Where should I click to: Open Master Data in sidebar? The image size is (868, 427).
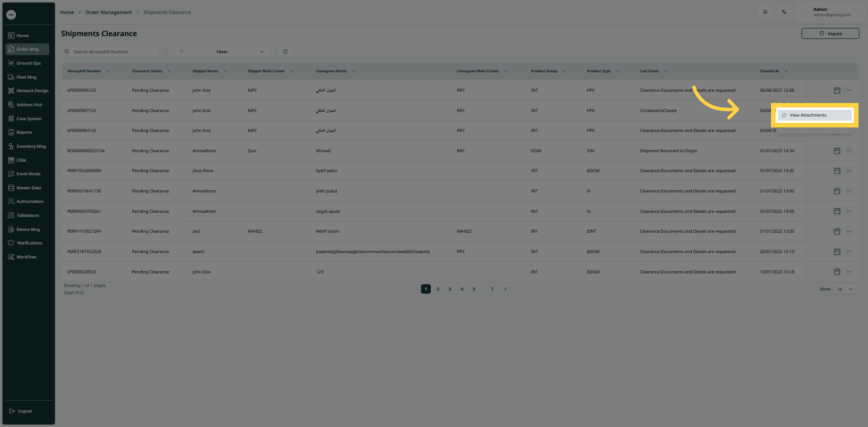point(27,188)
